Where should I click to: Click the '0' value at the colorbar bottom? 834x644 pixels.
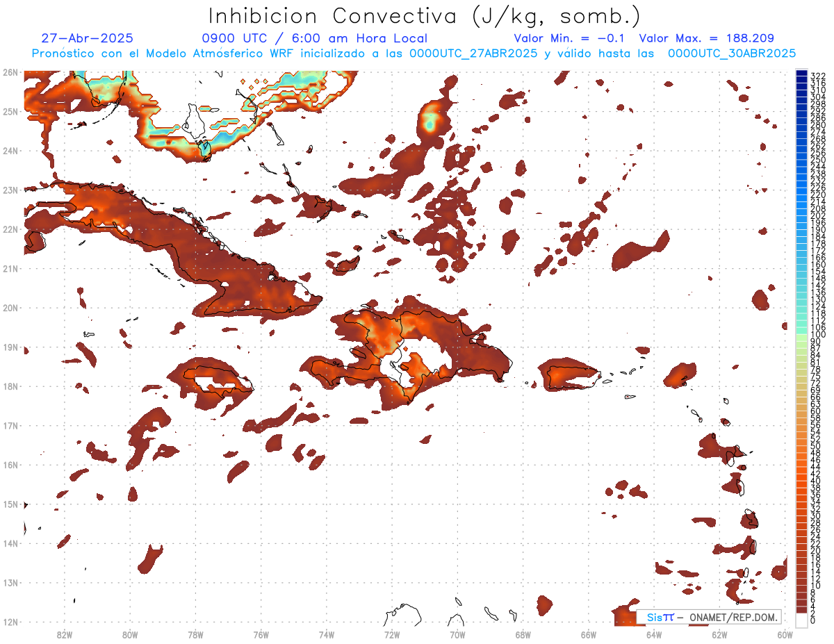[813, 620]
